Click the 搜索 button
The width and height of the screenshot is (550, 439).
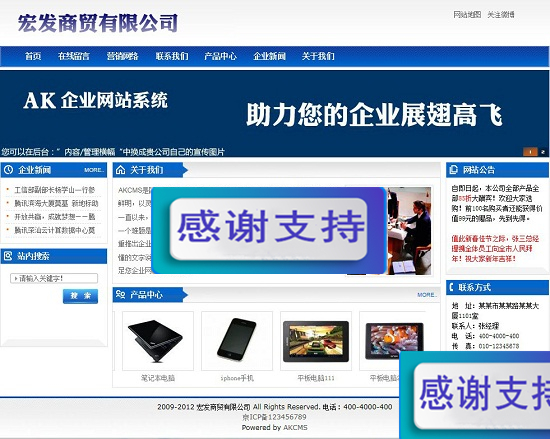click(80, 296)
